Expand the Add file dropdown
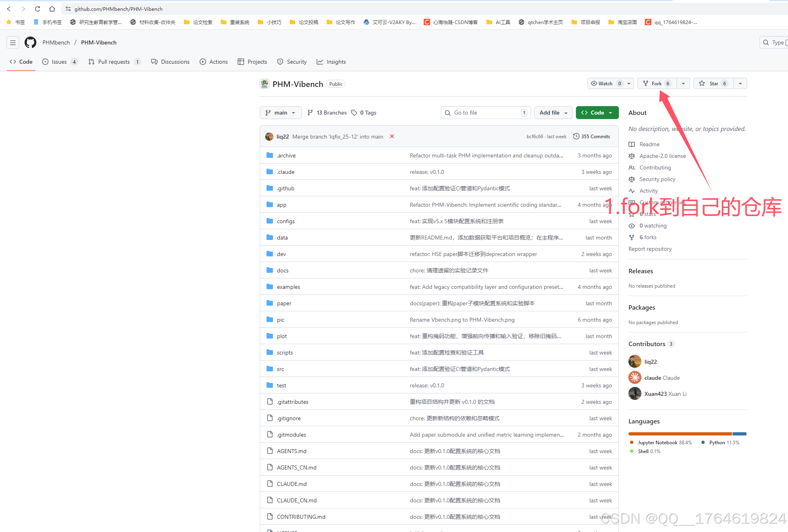Viewport: 788px width, 532px height. pos(553,113)
